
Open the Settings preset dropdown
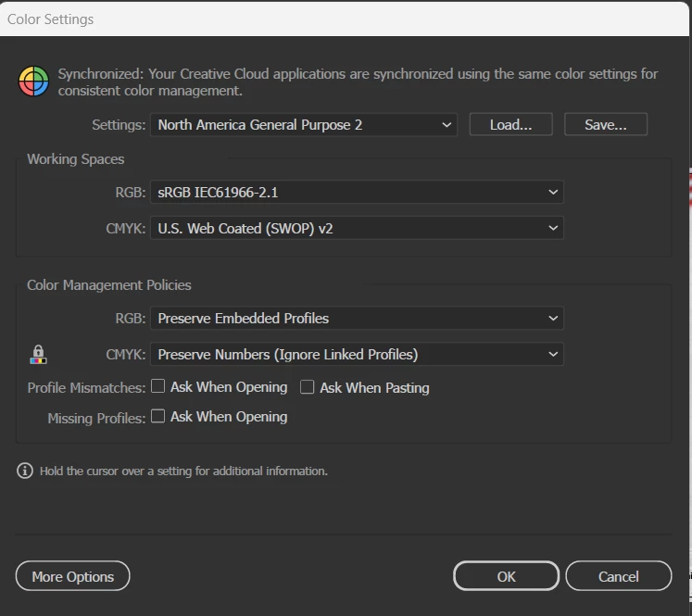pos(304,125)
